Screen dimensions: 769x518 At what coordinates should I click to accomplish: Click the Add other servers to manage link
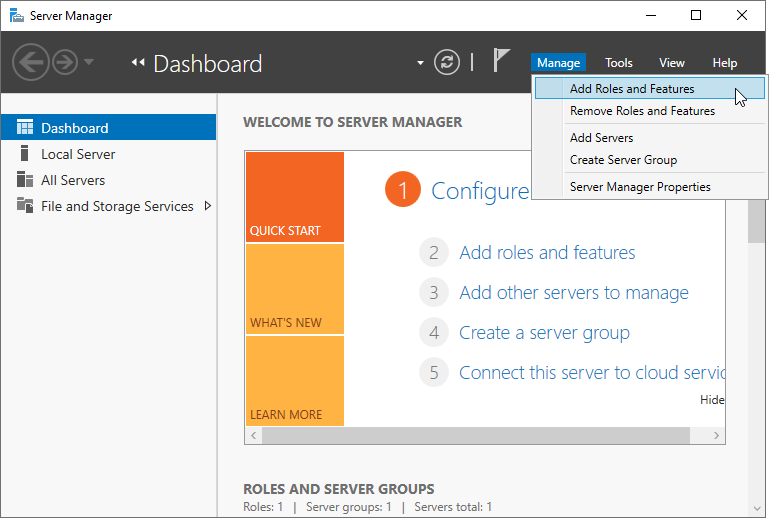point(574,293)
